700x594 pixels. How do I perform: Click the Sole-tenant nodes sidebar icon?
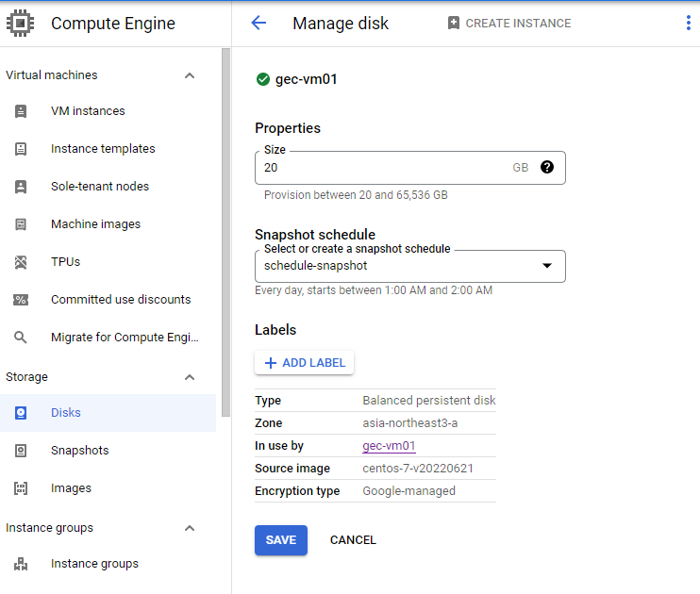pyautogui.click(x=21, y=187)
